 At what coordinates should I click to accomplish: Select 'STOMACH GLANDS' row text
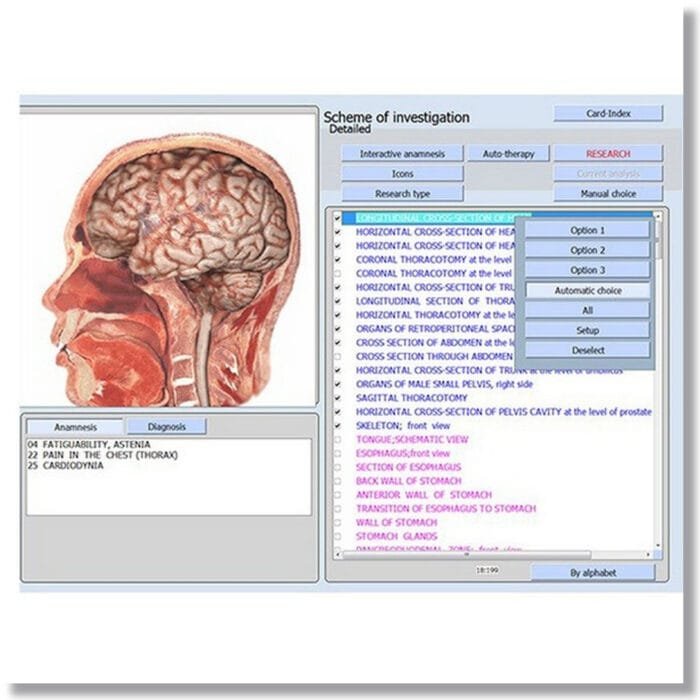[x=396, y=536]
